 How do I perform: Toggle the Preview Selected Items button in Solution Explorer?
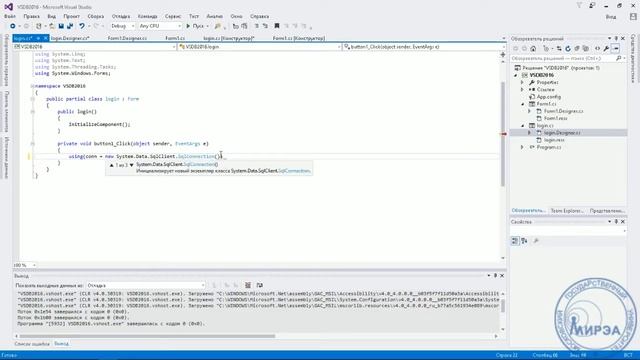tap(616, 49)
